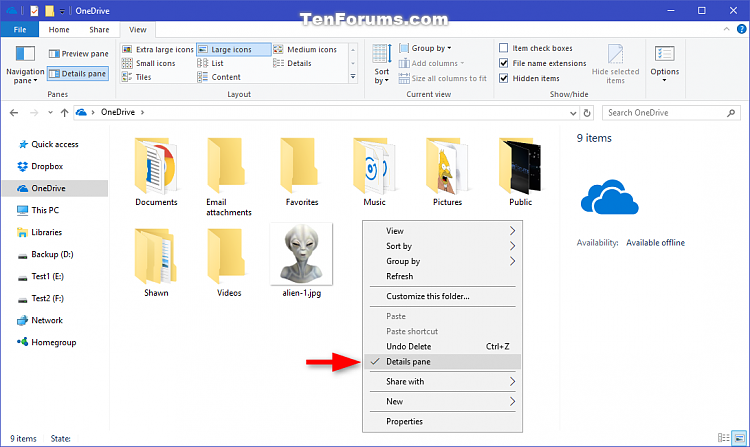Choose Undo Delete from context menu
Screen dimensions: 750x447
[x=442, y=347]
